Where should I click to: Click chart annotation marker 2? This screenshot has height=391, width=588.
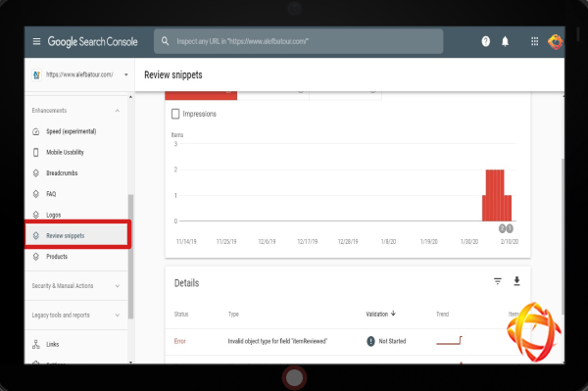(503, 228)
